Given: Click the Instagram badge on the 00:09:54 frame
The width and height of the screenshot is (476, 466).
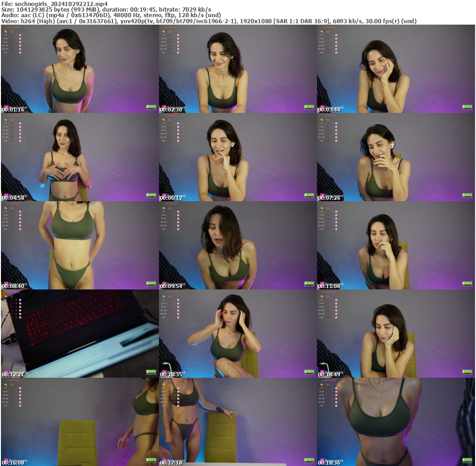Looking at the screenshot, I should (164, 283).
